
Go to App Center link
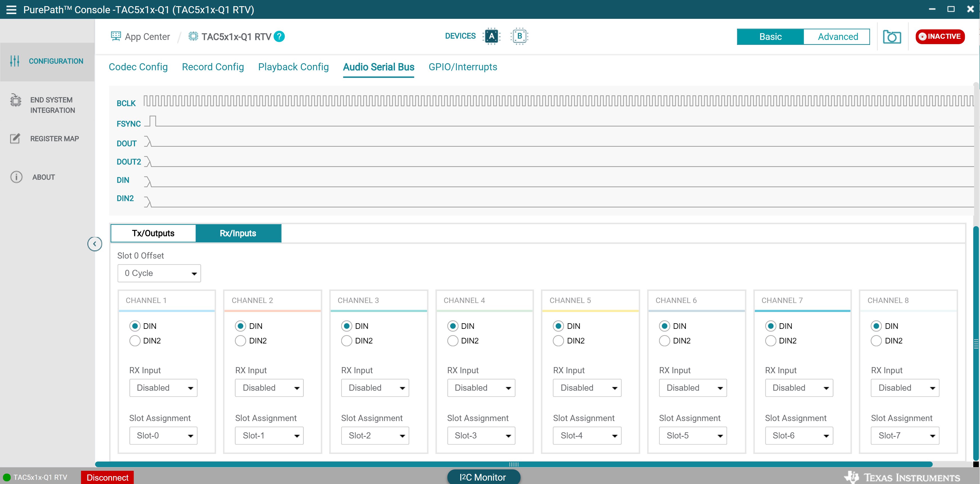click(x=147, y=37)
